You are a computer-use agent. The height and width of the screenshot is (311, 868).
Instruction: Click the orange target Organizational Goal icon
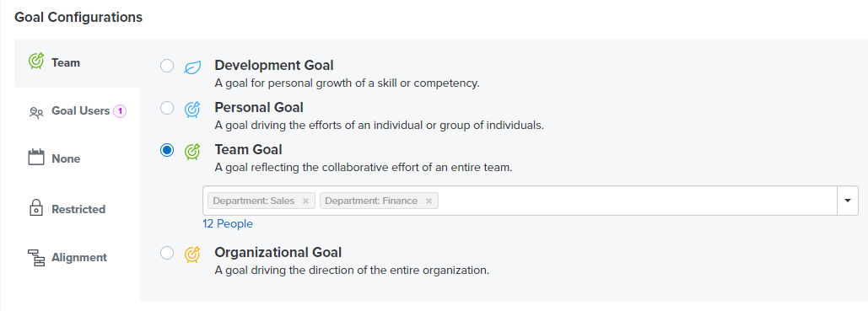pyautogui.click(x=192, y=254)
